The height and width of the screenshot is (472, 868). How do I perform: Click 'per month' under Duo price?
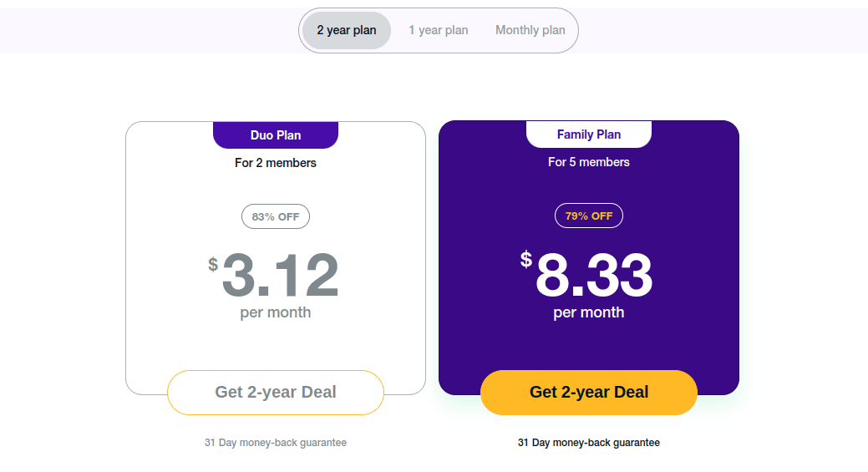point(276,312)
